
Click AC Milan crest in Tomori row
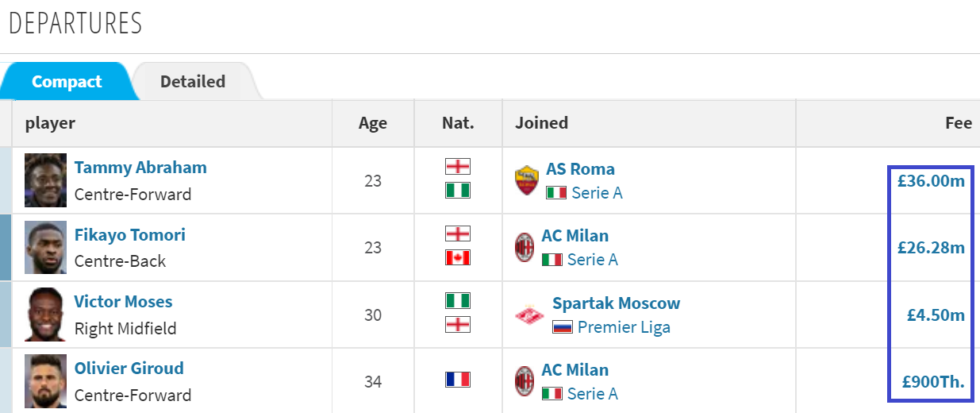pos(525,248)
